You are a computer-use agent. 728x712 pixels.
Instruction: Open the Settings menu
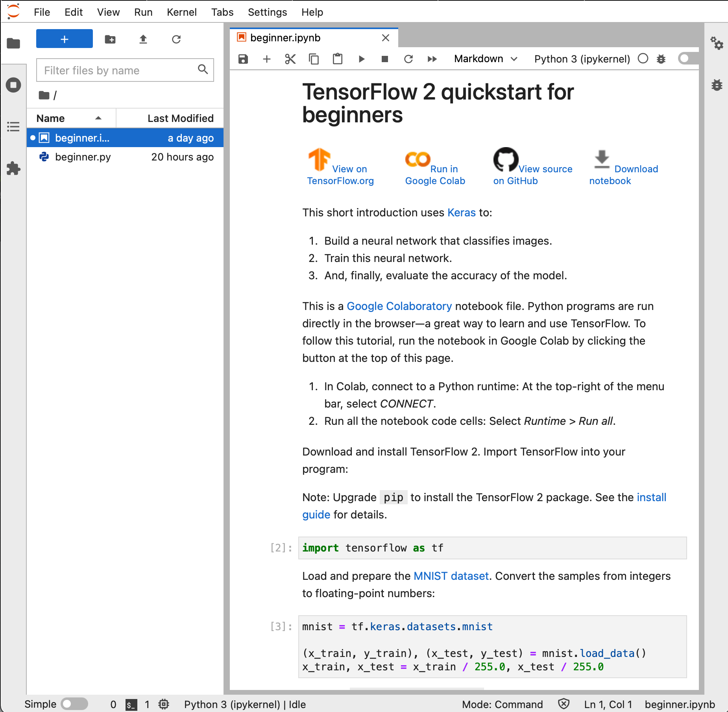pos(267,12)
